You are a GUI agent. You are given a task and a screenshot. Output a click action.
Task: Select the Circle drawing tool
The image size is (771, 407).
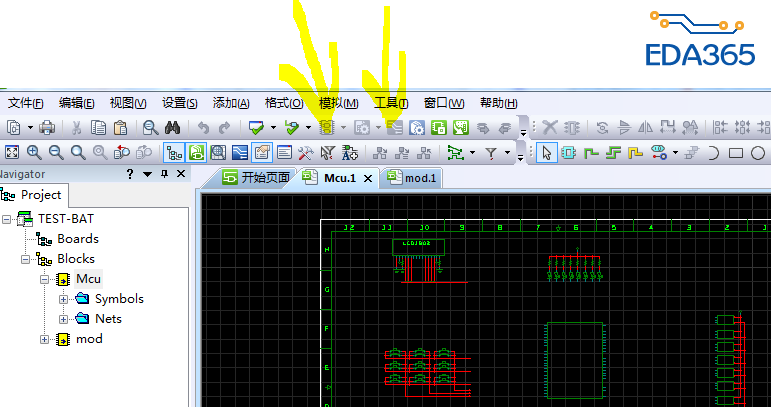758,153
